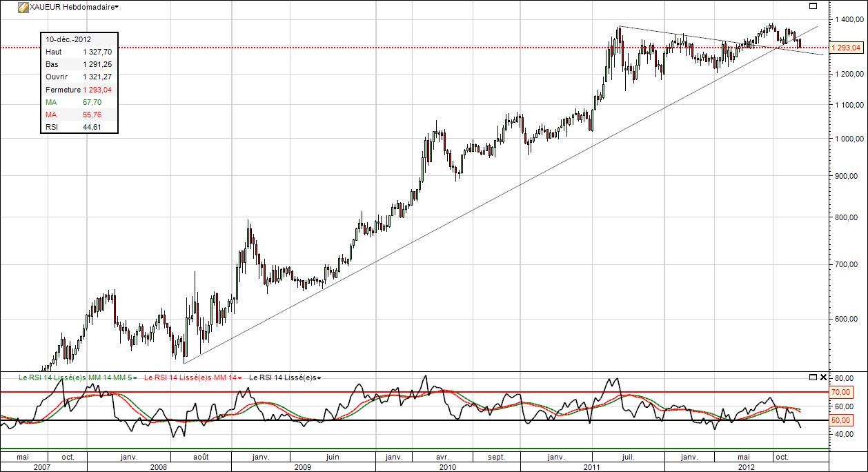The width and height of the screenshot is (868, 472).
Task: Maximize the RSI indicator panel
Action: click(813, 377)
